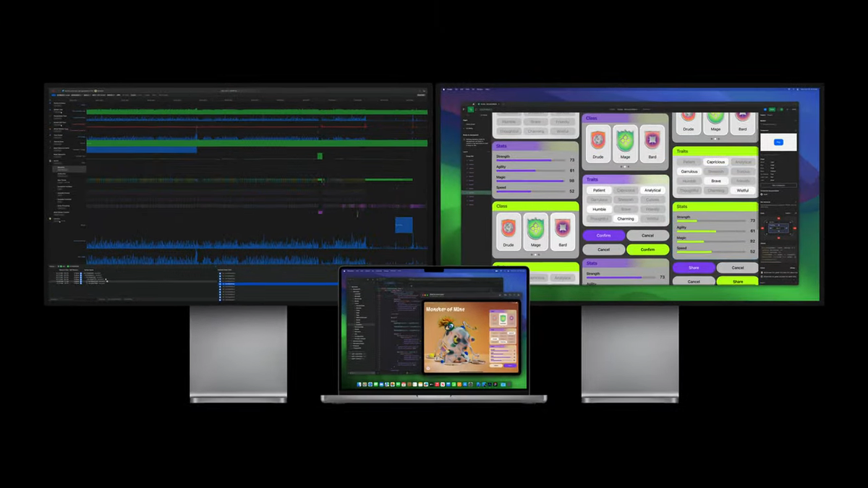Click the Share button below the Stats card
The height and width of the screenshot is (488, 868).
[694, 267]
